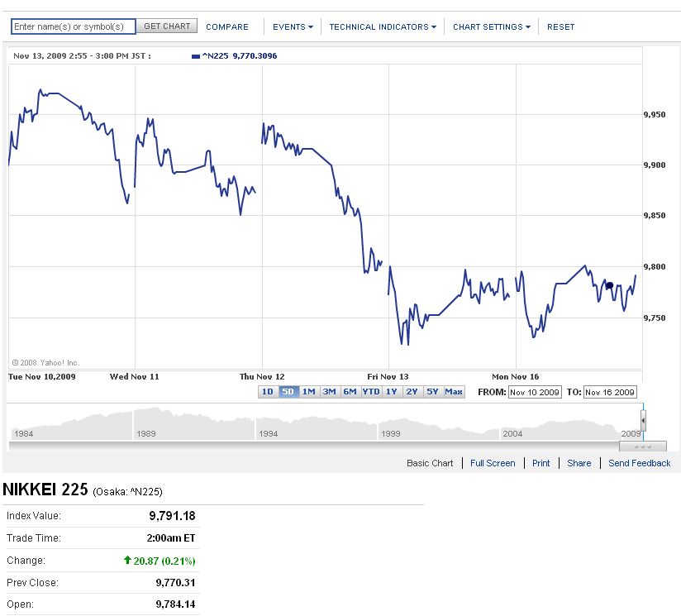Click the 9,850 y-axis label

coord(655,216)
